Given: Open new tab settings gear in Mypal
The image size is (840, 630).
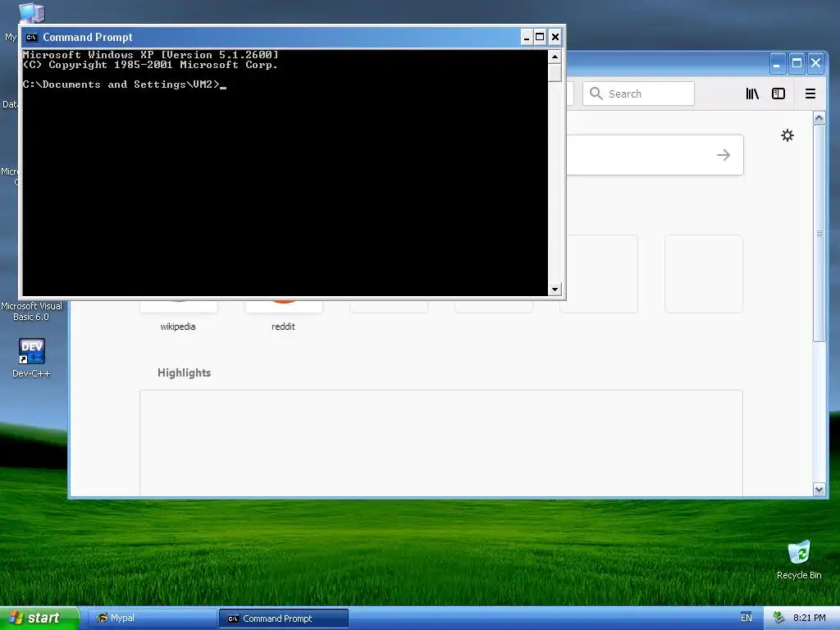Looking at the screenshot, I should (x=787, y=135).
